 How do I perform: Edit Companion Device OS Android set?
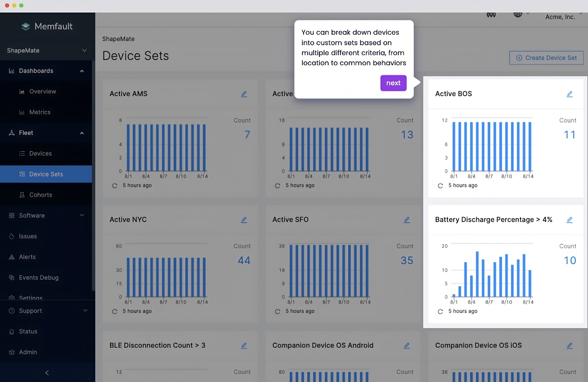click(407, 345)
